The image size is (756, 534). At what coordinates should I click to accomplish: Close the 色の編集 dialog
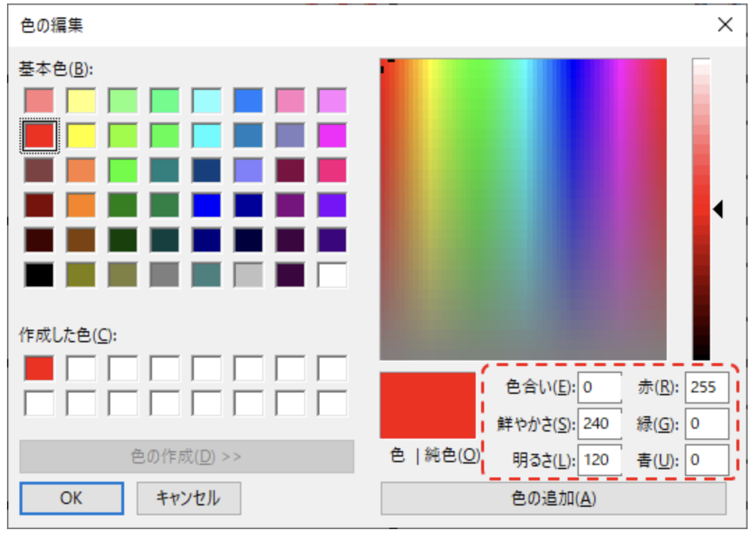pyautogui.click(x=725, y=26)
